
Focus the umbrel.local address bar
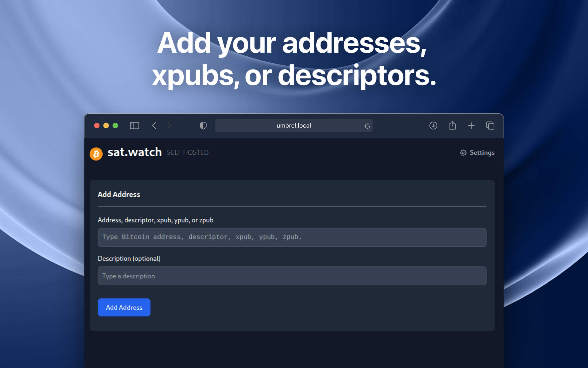point(293,126)
